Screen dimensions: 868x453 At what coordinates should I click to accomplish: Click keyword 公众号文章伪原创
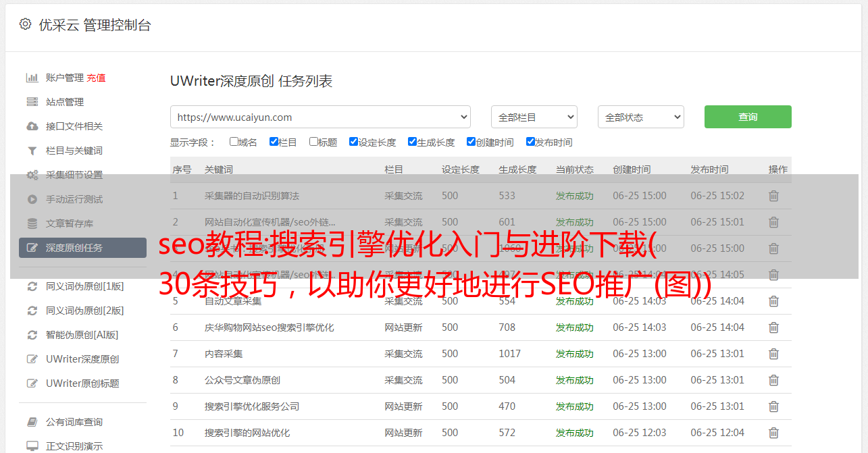pyautogui.click(x=242, y=380)
